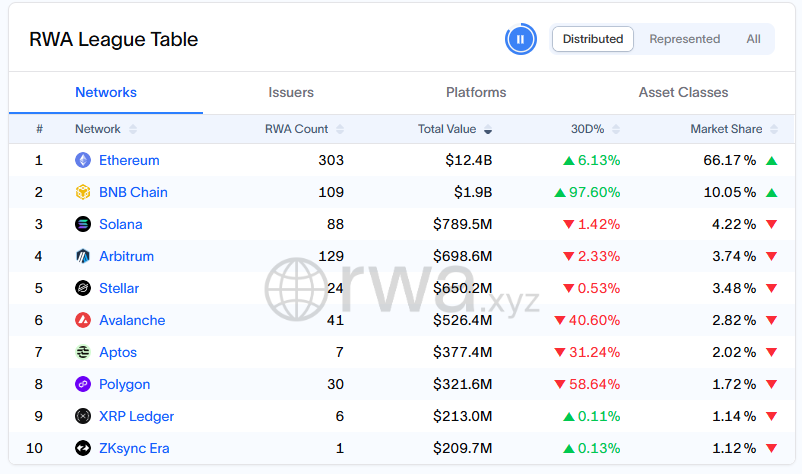Switch to the Represented view

(684, 39)
